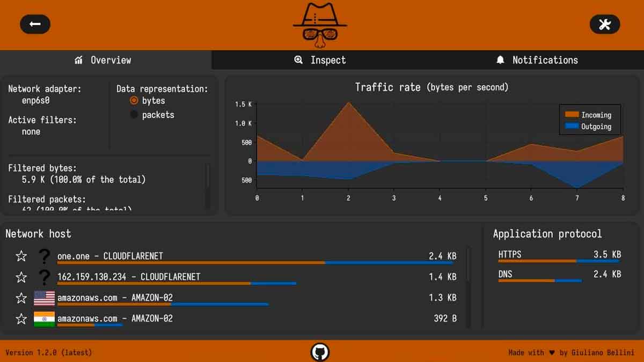Switch to the Inspect tab
This screenshot has height=362, width=644.
point(320,60)
